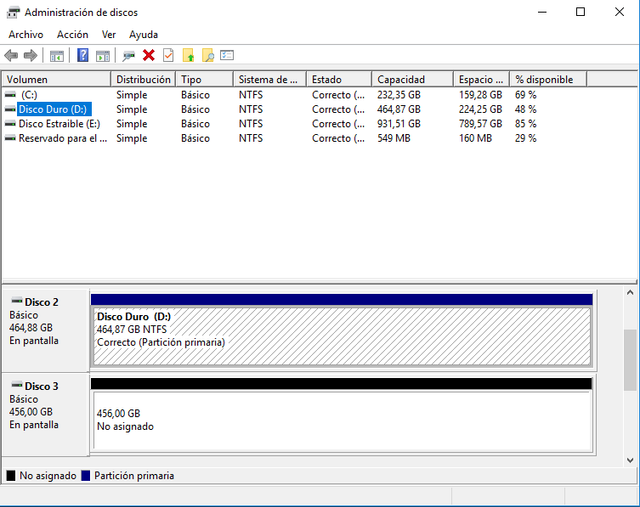Click the Back arrow toolbar icon
640x507 pixels.
point(11,55)
